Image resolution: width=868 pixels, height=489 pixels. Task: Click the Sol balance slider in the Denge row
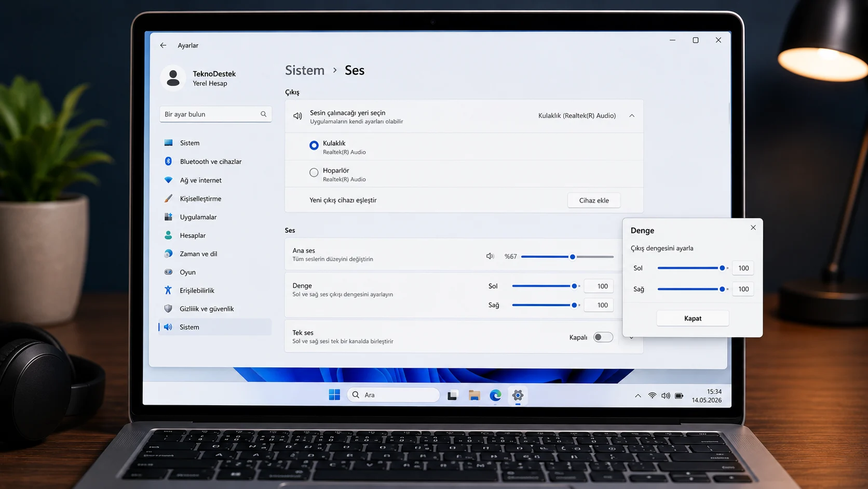pyautogui.click(x=546, y=286)
